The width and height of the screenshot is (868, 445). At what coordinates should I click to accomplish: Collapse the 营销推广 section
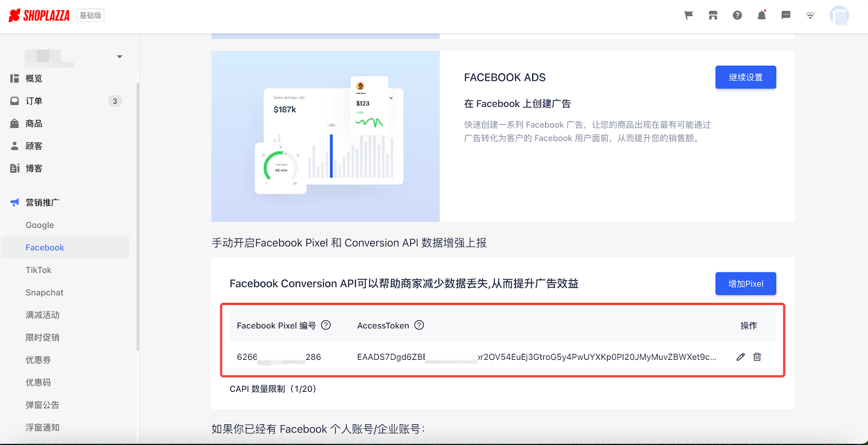[x=42, y=202]
